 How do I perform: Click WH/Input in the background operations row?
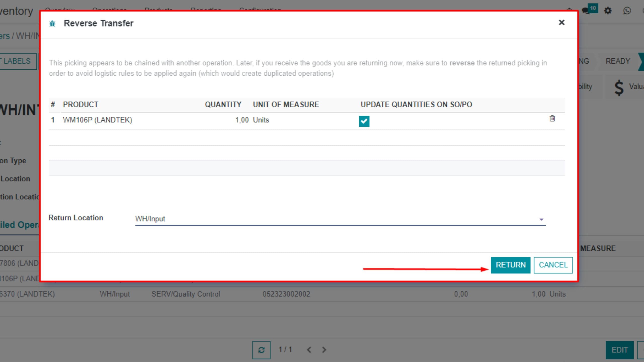[115, 294]
